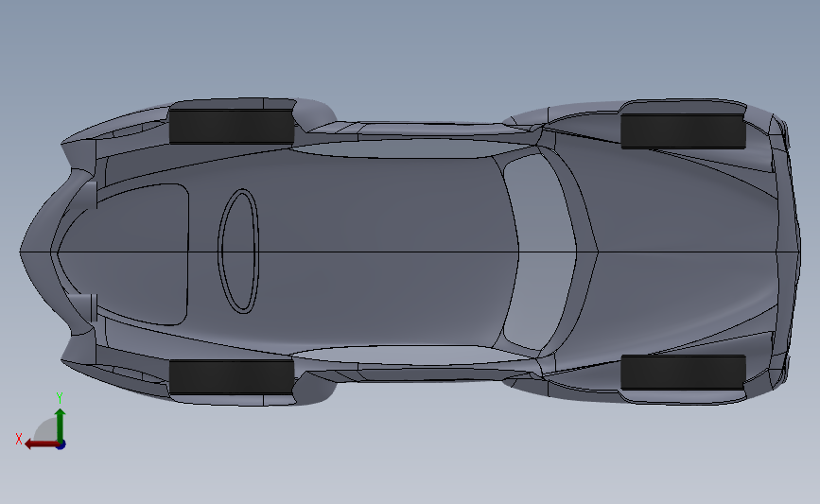Click the green Y axis arrow on triad
820x504 pixels.
click(60, 426)
